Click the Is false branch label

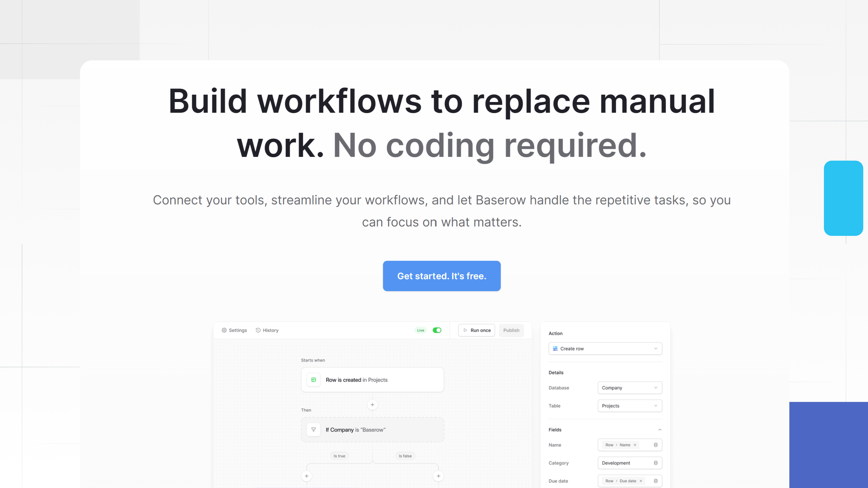[405, 456]
